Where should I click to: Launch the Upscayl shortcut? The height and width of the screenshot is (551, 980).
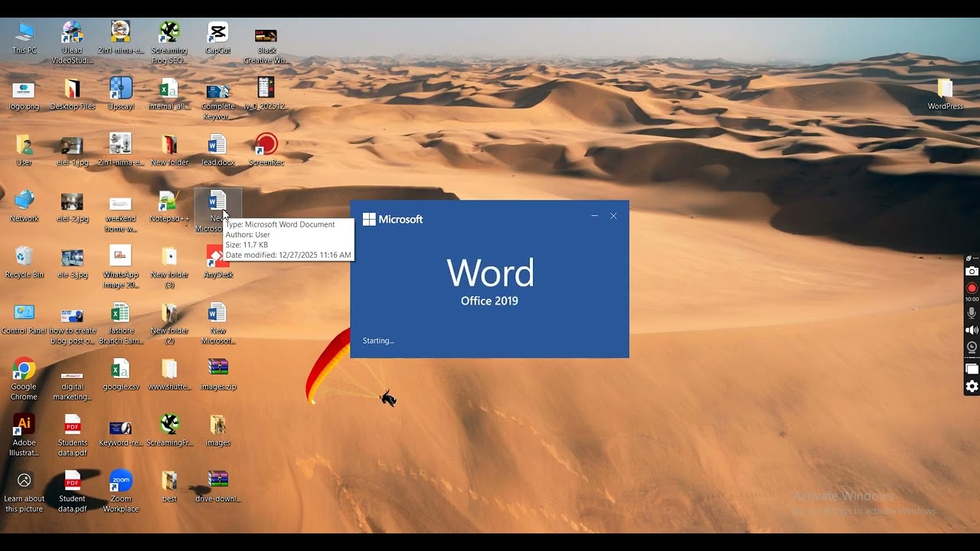tap(121, 94)
